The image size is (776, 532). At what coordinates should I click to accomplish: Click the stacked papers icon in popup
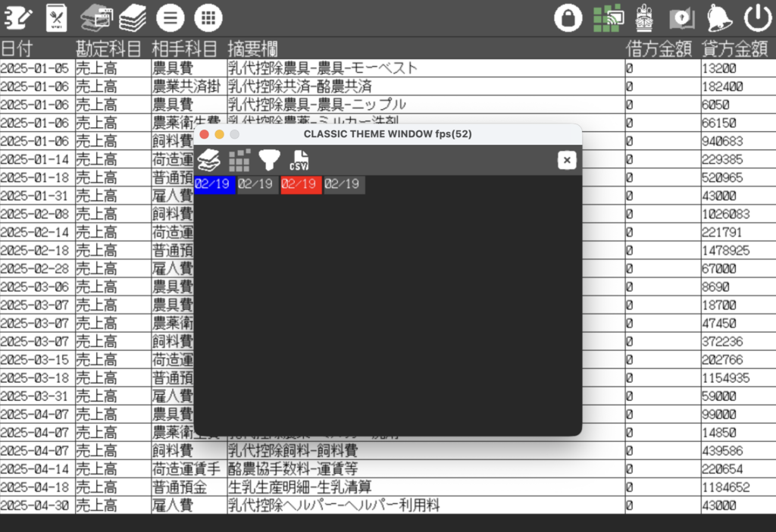[x=209, y=160]
